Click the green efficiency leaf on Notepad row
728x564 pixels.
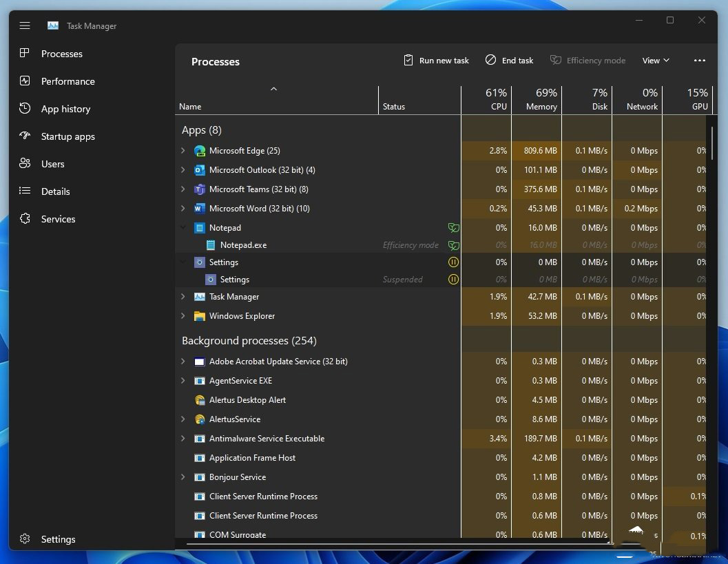454,228
